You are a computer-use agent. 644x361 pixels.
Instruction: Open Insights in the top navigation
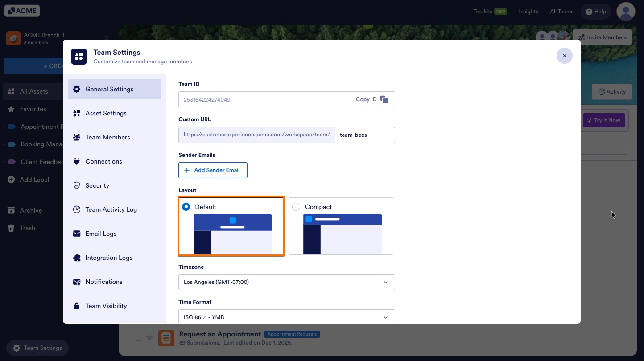pos(528,12)
